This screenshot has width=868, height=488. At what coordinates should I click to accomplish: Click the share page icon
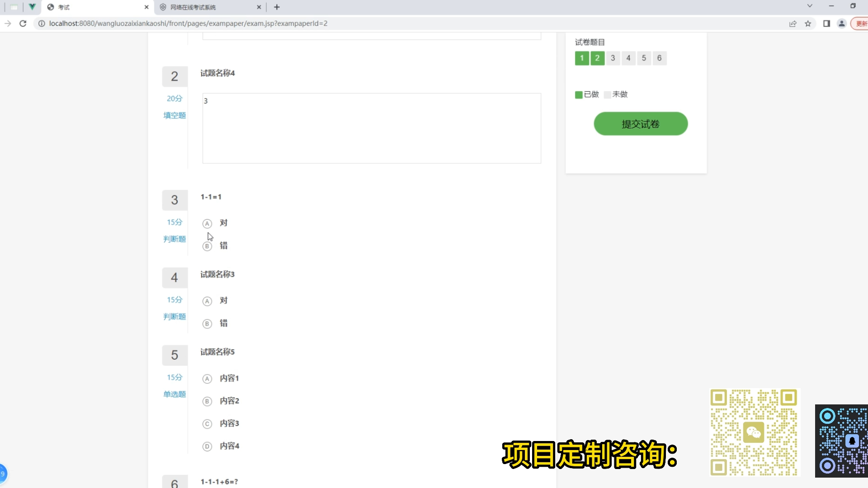coord(793,23)
